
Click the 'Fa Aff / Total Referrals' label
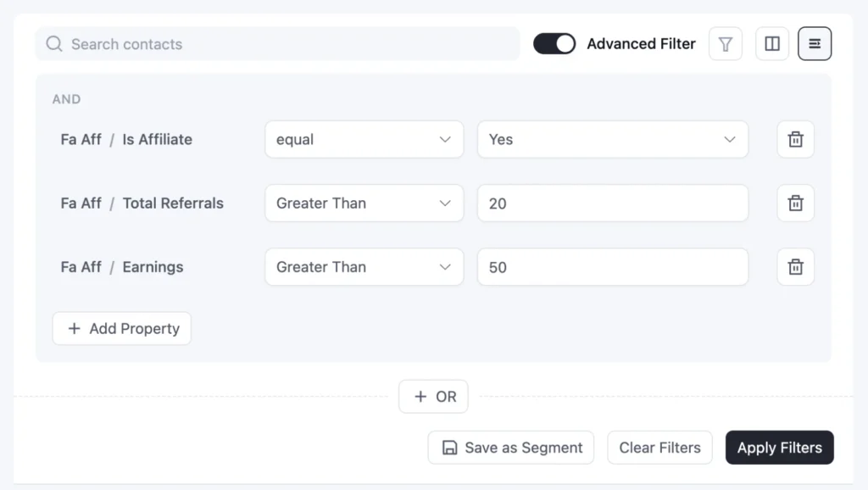(x=142, y=203)
